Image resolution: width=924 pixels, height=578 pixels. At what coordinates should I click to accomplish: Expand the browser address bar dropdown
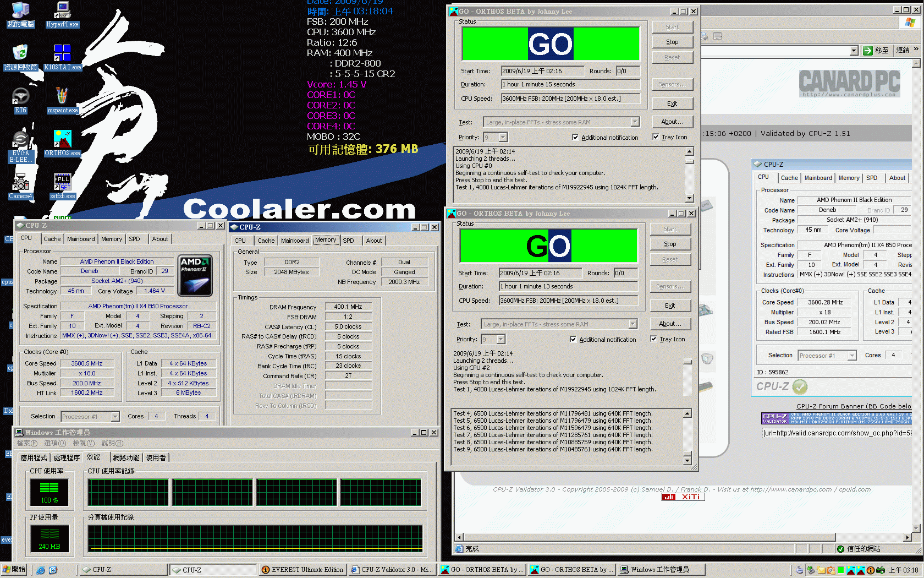pyautogui.click(x=854, y=51)
